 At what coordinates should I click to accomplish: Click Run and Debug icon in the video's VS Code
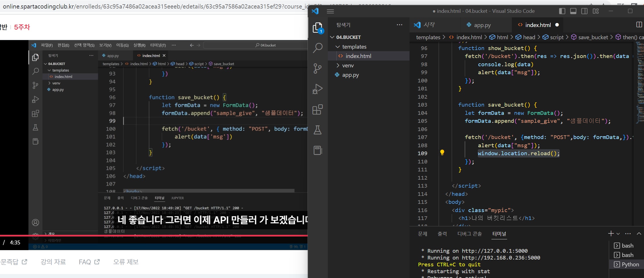(35, 99)
